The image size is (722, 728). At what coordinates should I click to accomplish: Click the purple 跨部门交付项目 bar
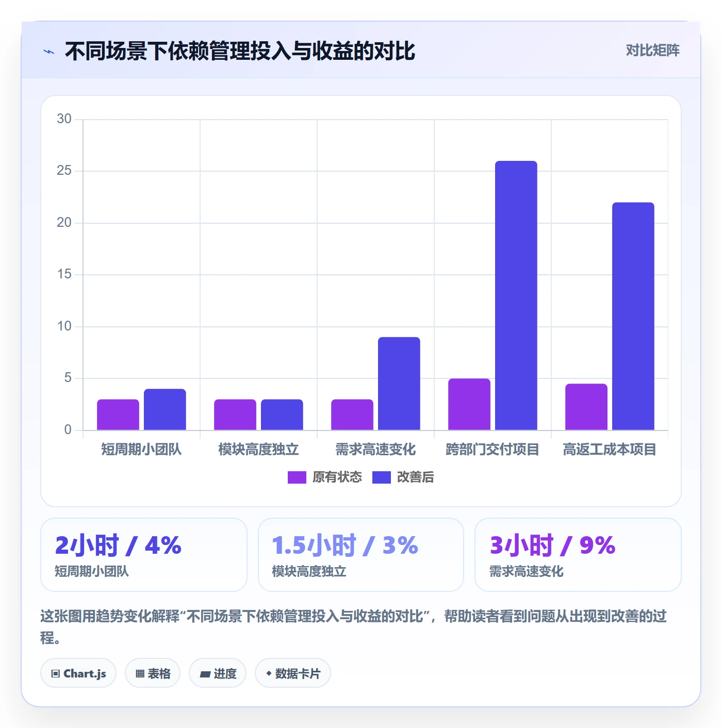tap(469, 404)
